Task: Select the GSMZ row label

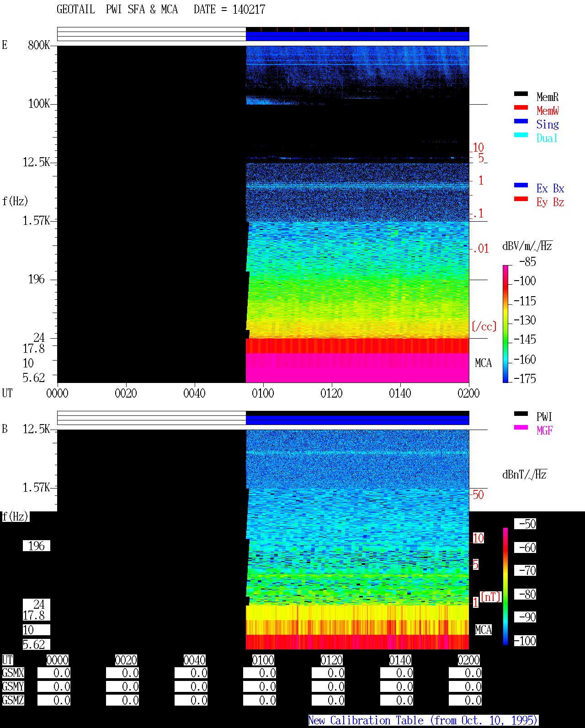Action: [x=13, y=700]
